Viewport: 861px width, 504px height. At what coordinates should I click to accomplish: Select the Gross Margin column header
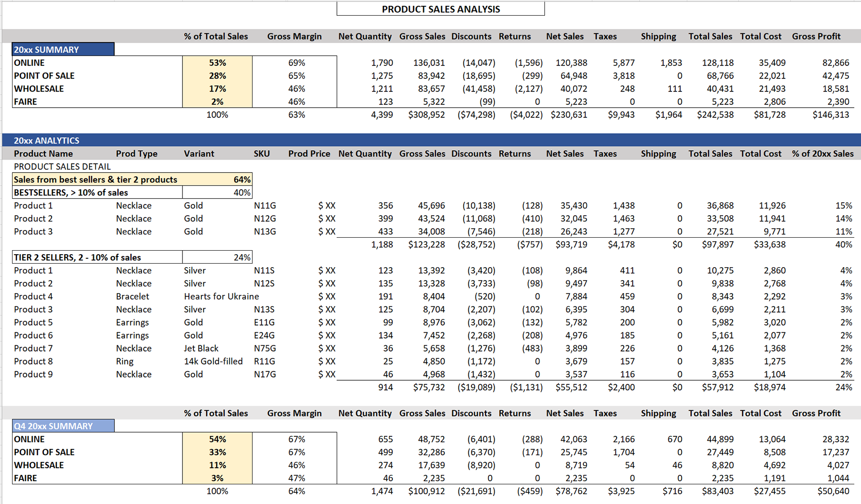coord(294,36)
